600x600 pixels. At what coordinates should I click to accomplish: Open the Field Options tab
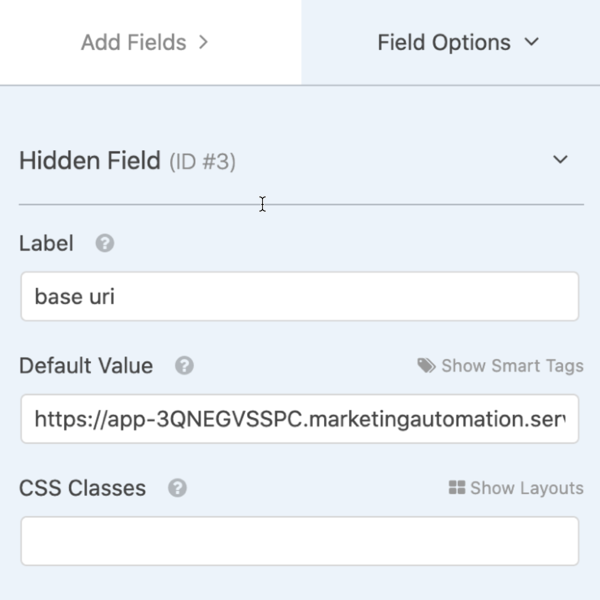coord(450,42)
